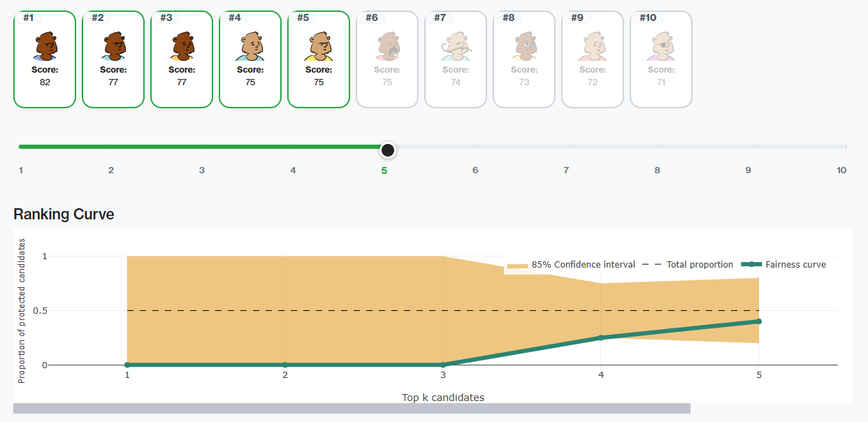Set top-k slider to tick 1
The height and width of the screenshot is (422, 868).
(x=21, y=170)
